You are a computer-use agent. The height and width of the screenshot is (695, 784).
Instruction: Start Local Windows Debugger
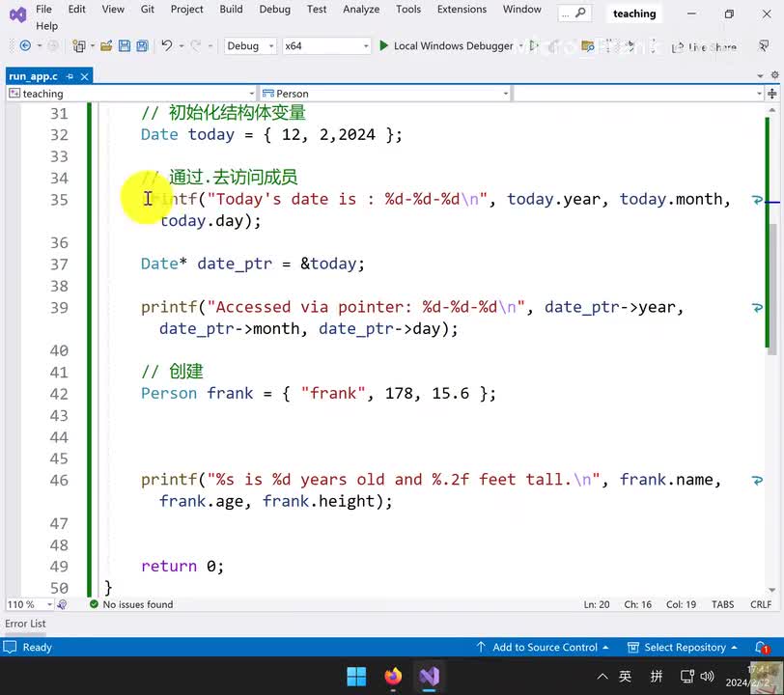click(x=445, y=46)
